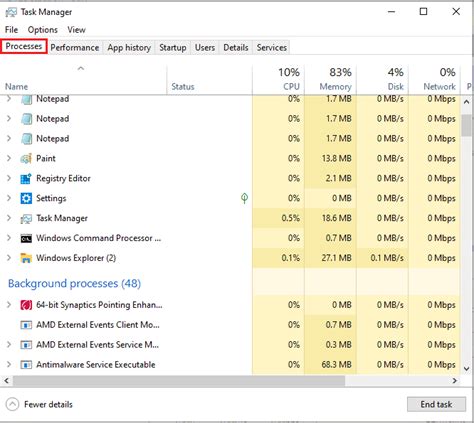
Task: Click the Settings gear icon
Action: (26, 198)
